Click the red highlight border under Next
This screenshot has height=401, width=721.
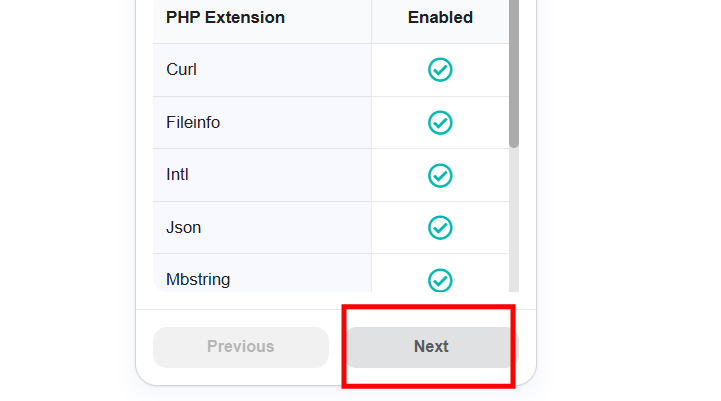[x=429, y=386]
